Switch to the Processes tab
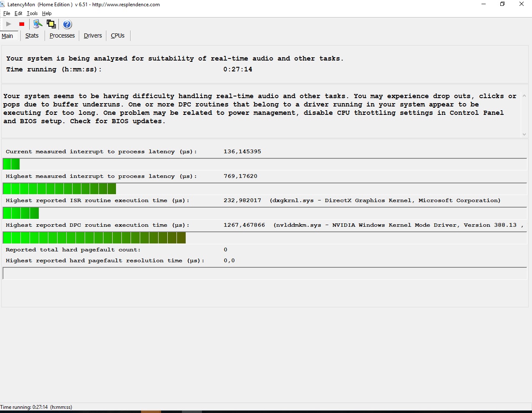Image resolution: width=532 pixels, height=413 pixels. pos(62,36)
